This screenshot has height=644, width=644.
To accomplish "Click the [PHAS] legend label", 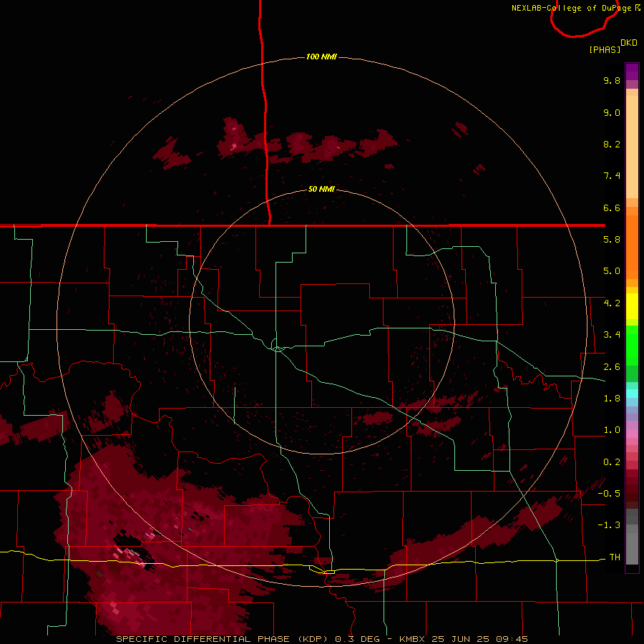I will (605, 49).
